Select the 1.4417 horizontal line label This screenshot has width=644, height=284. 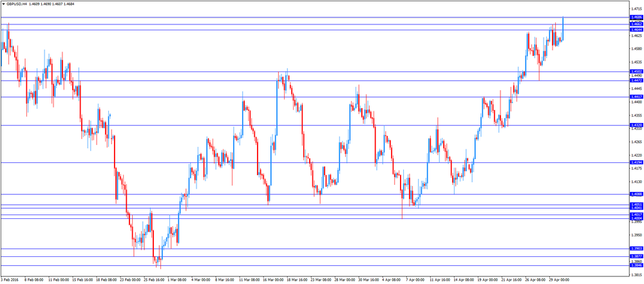pyautogui.click(x=636, y=97)
